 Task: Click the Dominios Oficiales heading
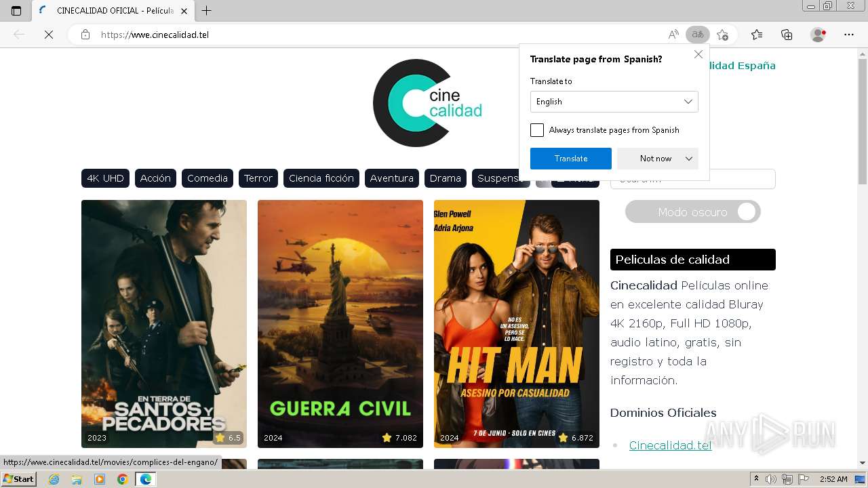click(x=663, y=413)
